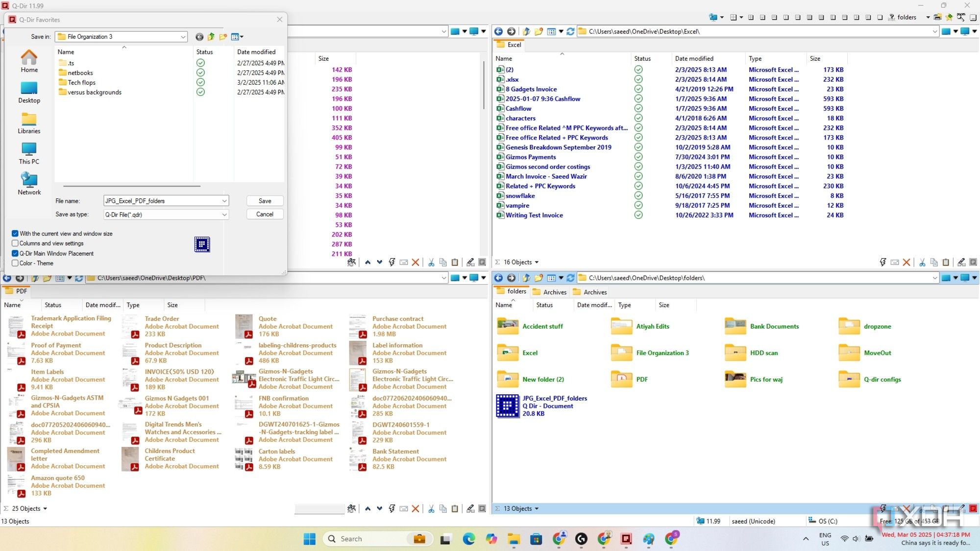Enable the 'Color - Theme' checkbox
980x551 pixels.
(x=15, y=263)
